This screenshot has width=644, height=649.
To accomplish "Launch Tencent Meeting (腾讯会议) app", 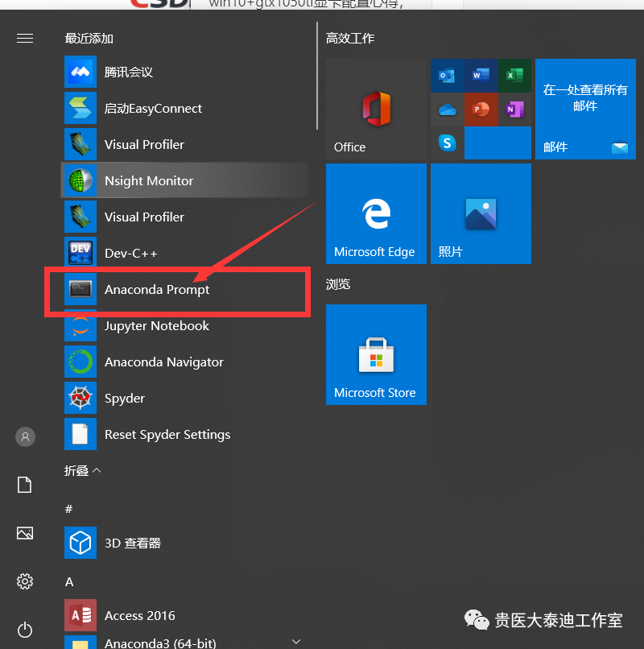I will pos(185,72).
